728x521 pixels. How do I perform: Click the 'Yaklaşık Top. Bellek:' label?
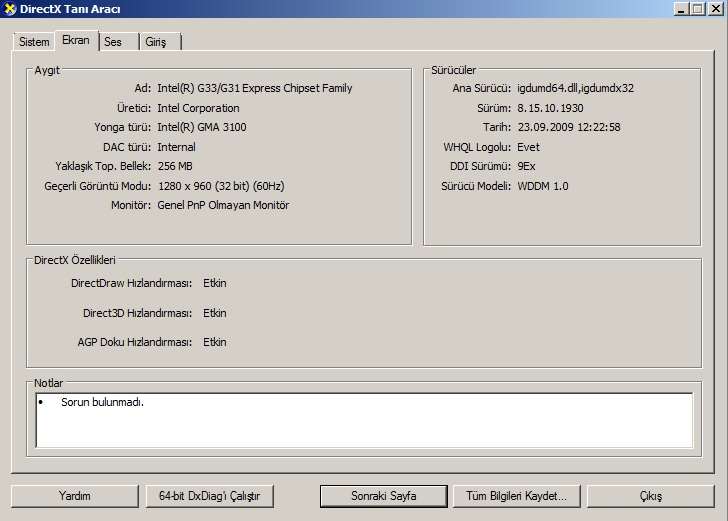(103, 166)
